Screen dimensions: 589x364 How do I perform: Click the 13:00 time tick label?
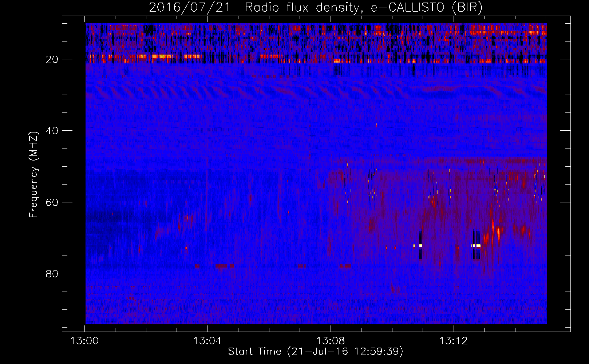click(85, 341)
